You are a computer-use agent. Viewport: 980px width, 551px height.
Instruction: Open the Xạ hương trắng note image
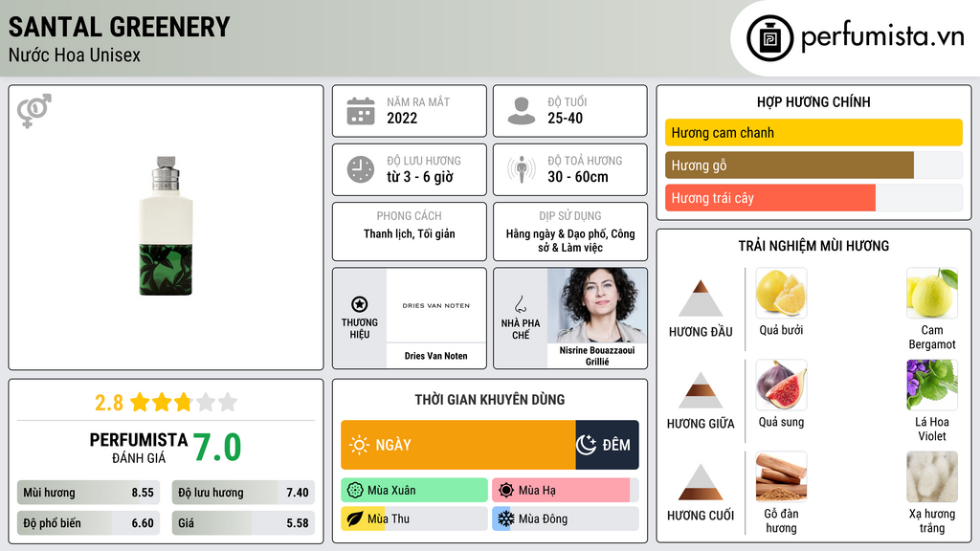pos(932,476)
